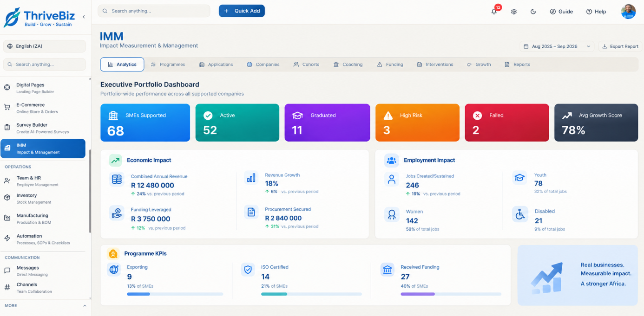The height and width of the screenshot is (316, 644).
Task: Click the Exporting 13% progress bar
Action: click(x=175, y=294)
